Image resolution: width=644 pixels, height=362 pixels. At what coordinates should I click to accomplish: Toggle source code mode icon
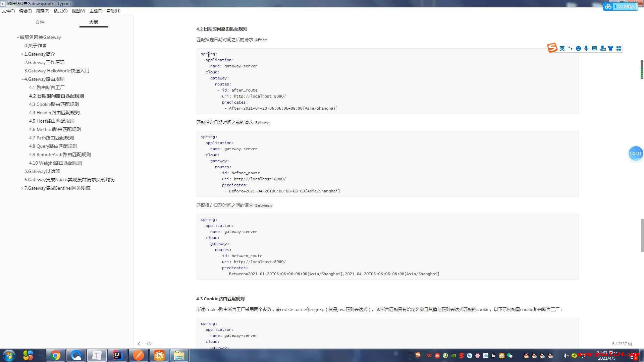(x=149, y=344)
